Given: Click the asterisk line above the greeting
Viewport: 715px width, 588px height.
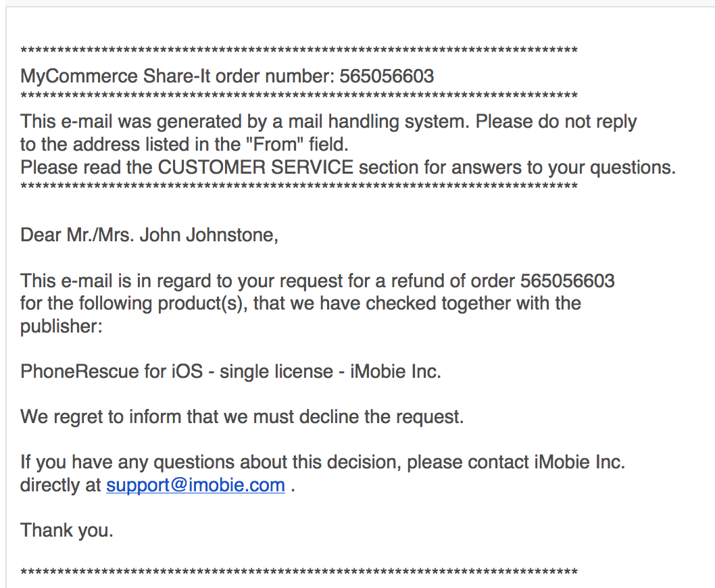Looking at the screenshot, I should tap(299, 187).
